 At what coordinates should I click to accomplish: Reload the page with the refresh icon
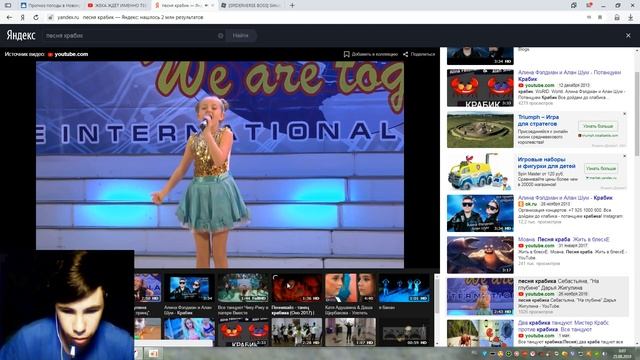pyautogui.click(x=36, y=18)
